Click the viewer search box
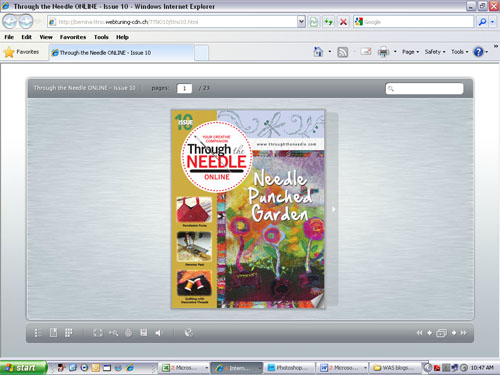This screenshot has width=500, height=375. pyautogui.click(x=424, y=88)
